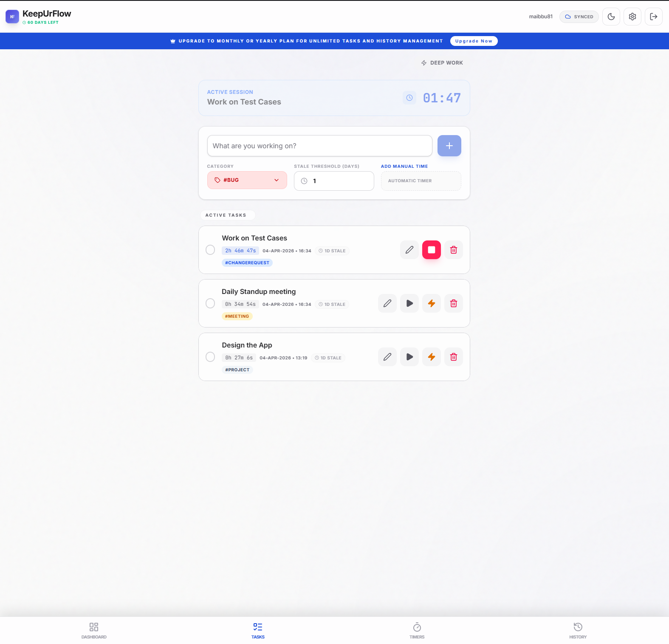Click '1D STALE' badge on Design the App
This screenshot has height=644, width=669.
click(328, 358)
